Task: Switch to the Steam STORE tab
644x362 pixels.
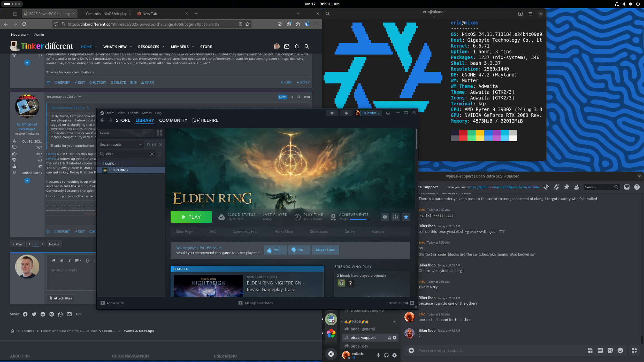Action: point(123,120)
